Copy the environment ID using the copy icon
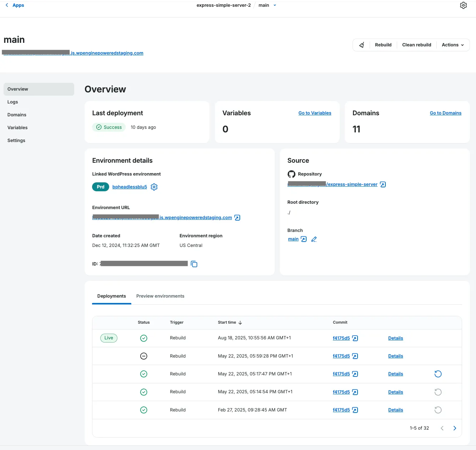Image resolution: width=476 pixels, height=450 pixels. (194, 264)
